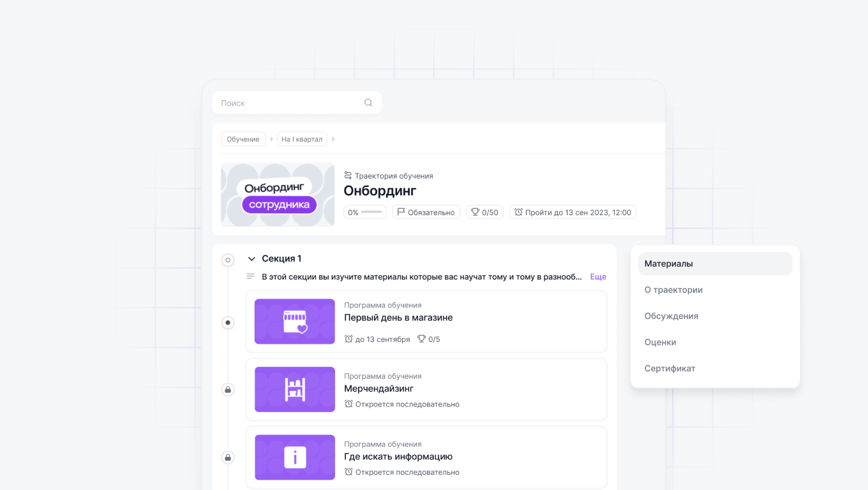Click the до 13 сентября deadline text
868x490 pixels.
coord(382,339)
